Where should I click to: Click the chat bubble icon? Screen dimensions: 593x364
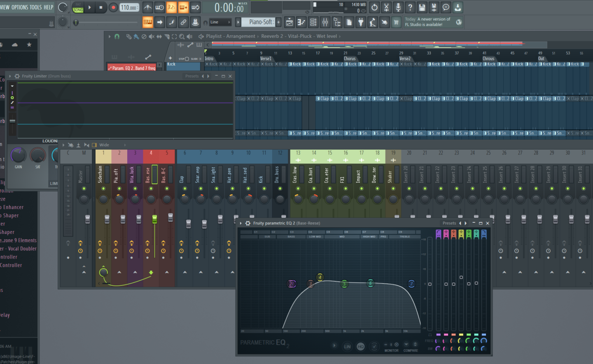tap(446, 7)
